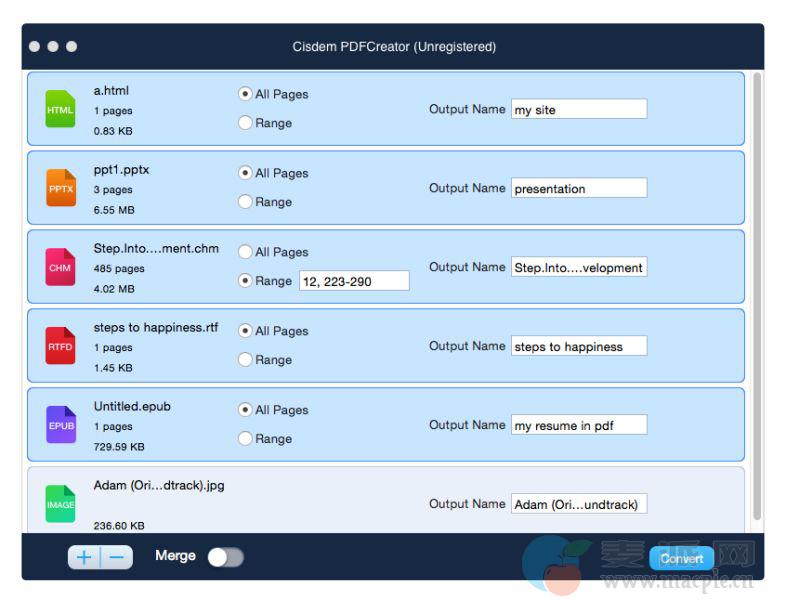Choose All Pages for the CHM file

[245, 252]
